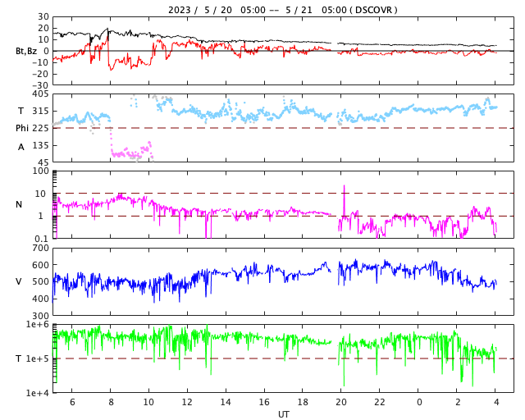
Task: Click the 1e+4 temperature tick
Action: tap(38, 393)
